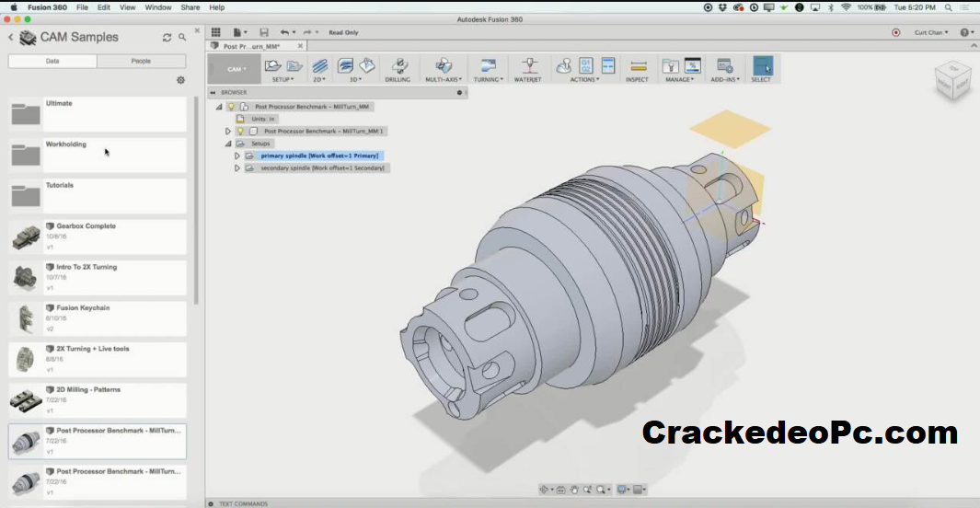
Task: Open the TURNING dropdown menu
Action: point(488,80)
